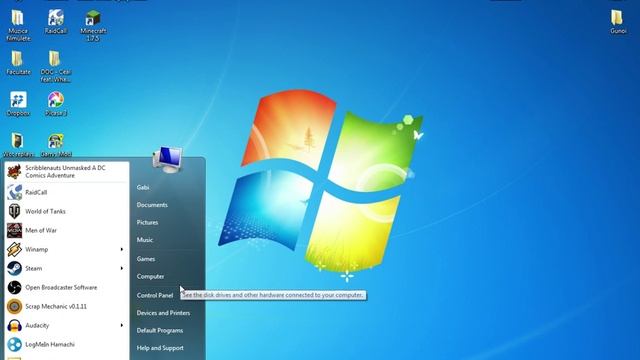The width and height of the screenshot is (640, 360).
Task: Click the Steam icon in Start menu
Action: pyautogui.click(x=14, y=268)
